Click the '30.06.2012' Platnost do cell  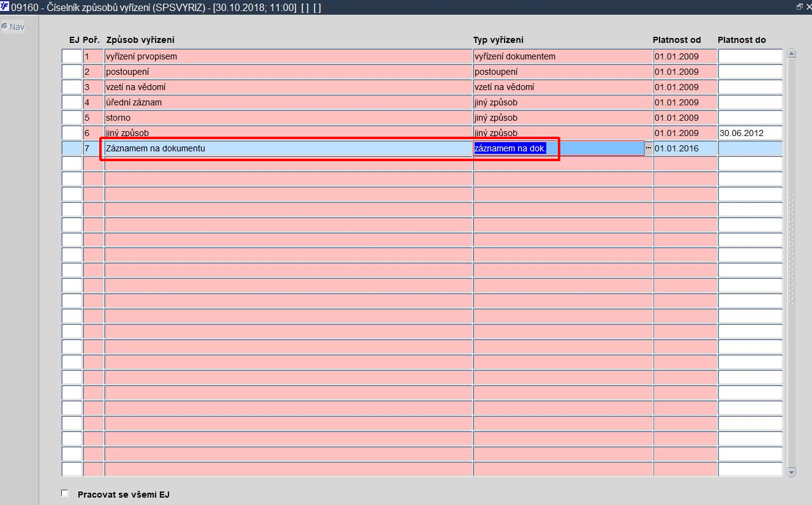(x=750, y=132)
